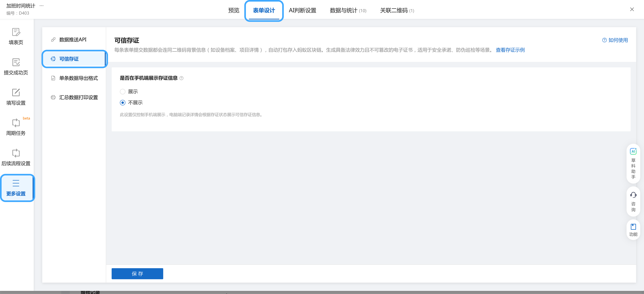Open the 查看存证示例 link

tap(510, 50)
